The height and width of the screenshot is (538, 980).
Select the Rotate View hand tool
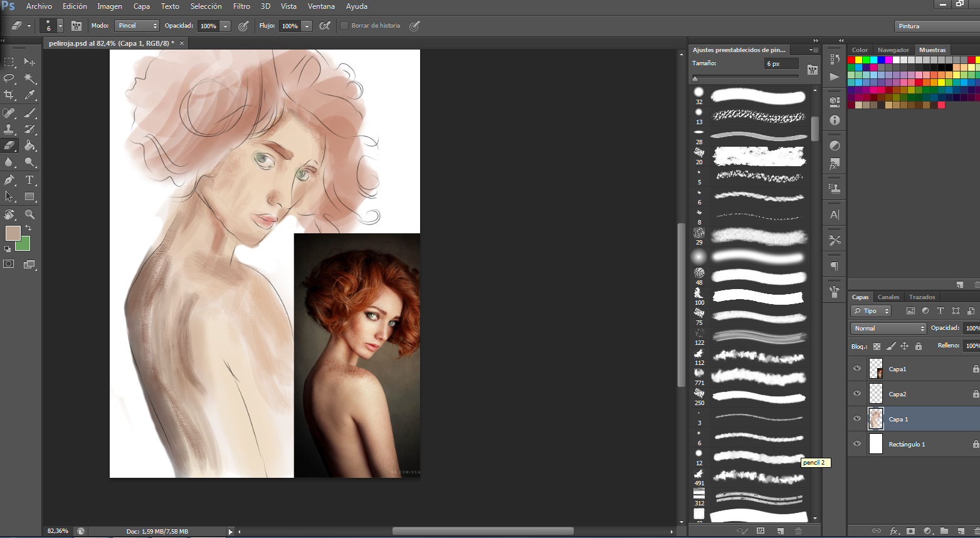tap(9, 214)
